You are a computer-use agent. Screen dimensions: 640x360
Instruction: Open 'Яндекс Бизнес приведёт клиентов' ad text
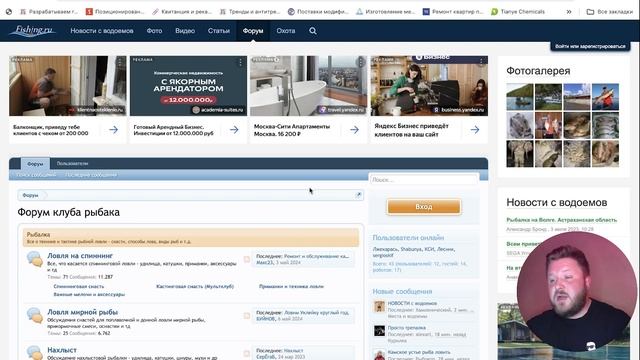(411, 130)
